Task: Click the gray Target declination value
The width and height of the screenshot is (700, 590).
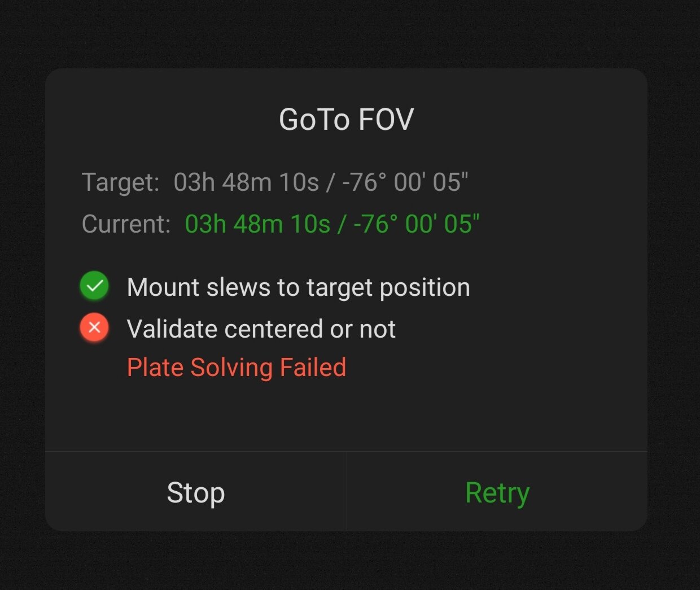Action: click(405, 182)
